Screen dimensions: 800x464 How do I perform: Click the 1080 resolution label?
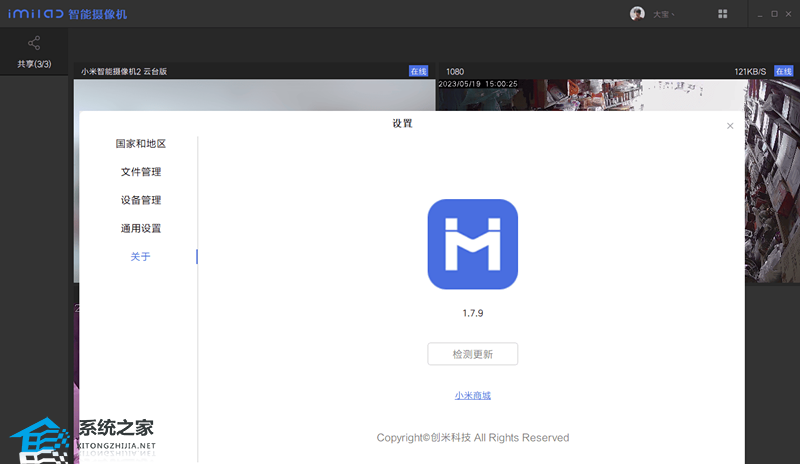click(x=455, y=71)
